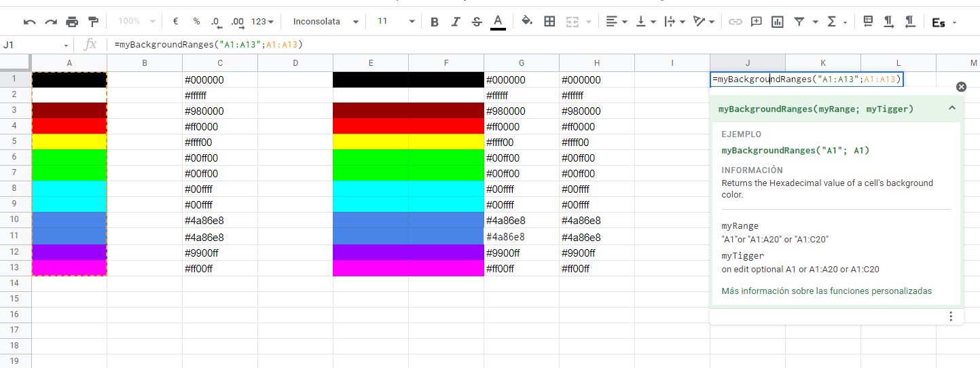Click cell C3 showing #980000
The width and height of the screenshot is (980, 368).
click(220, 111)
